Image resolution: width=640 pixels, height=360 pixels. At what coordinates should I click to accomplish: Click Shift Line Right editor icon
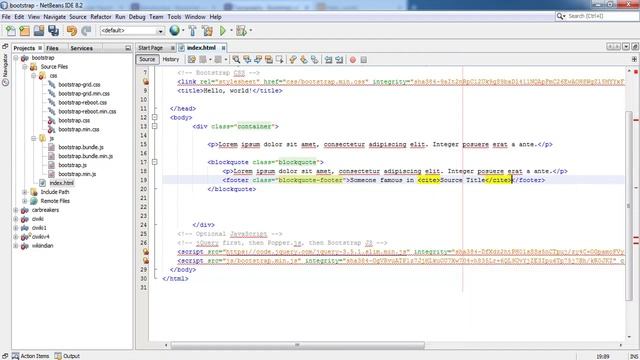pos(339,60)
